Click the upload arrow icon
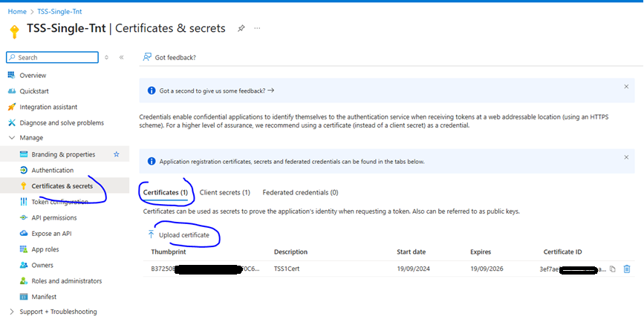The width and height of the screenshot is (644, 325). (x=151, y=234)
